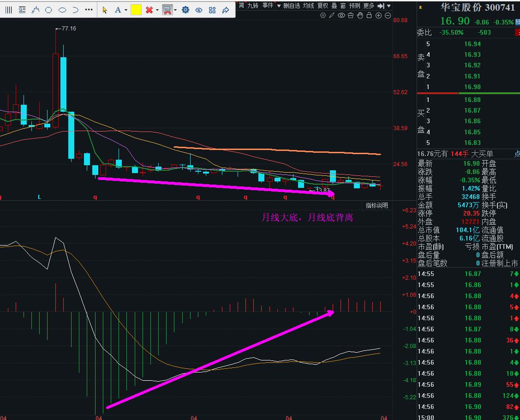Select buy level 5 price 16.83

(472, 143)
